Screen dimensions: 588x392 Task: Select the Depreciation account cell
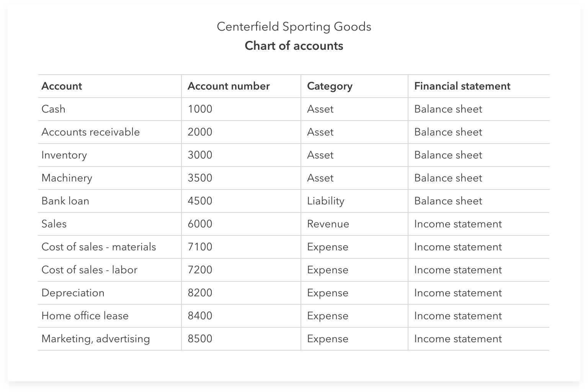(x=73, y=293)
